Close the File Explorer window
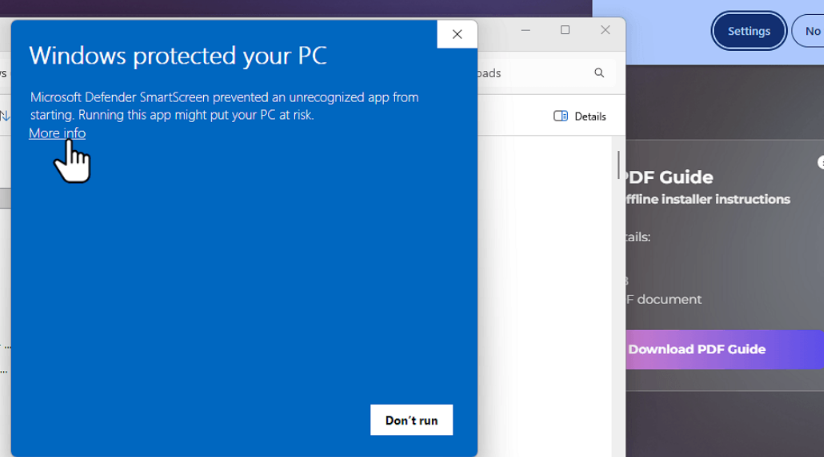Viewport: 824px width, 457px height. (605, 31)
